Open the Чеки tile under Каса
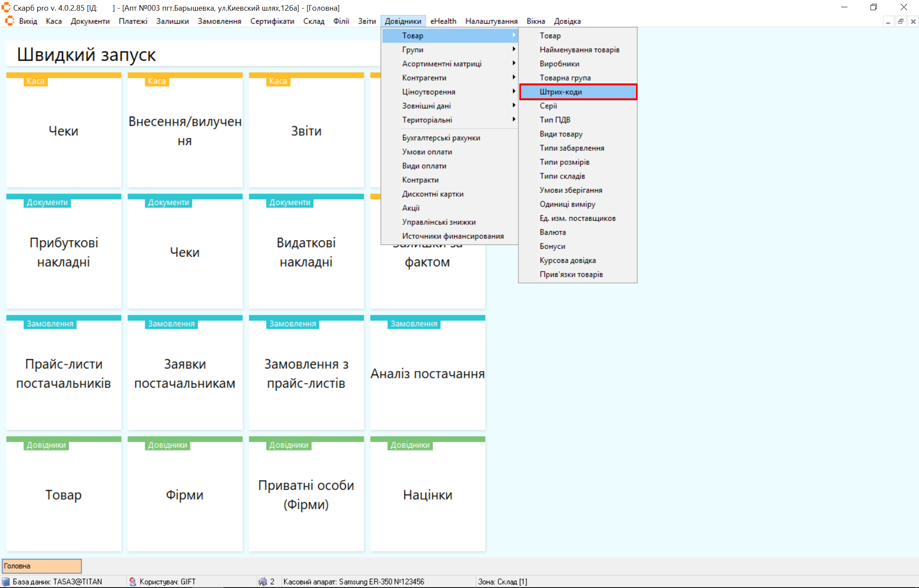 (63, 131)
